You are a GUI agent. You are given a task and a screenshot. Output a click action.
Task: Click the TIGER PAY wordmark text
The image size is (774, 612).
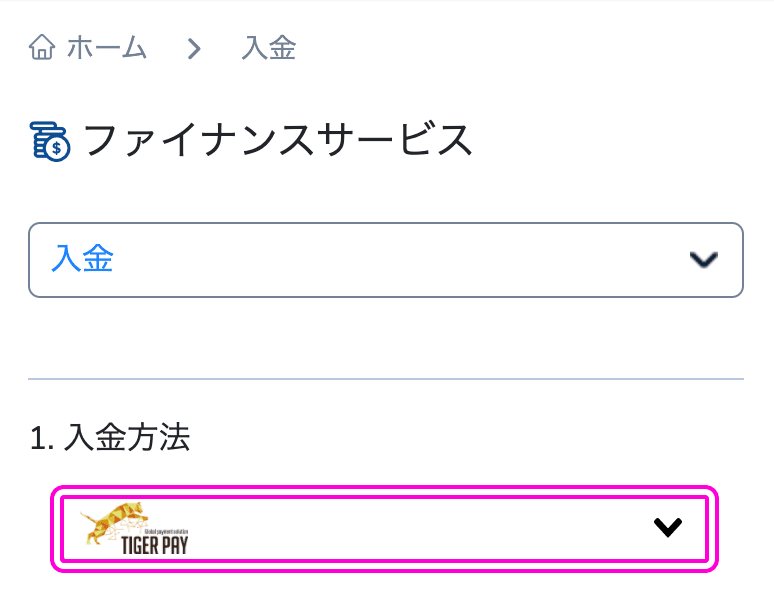155,546
